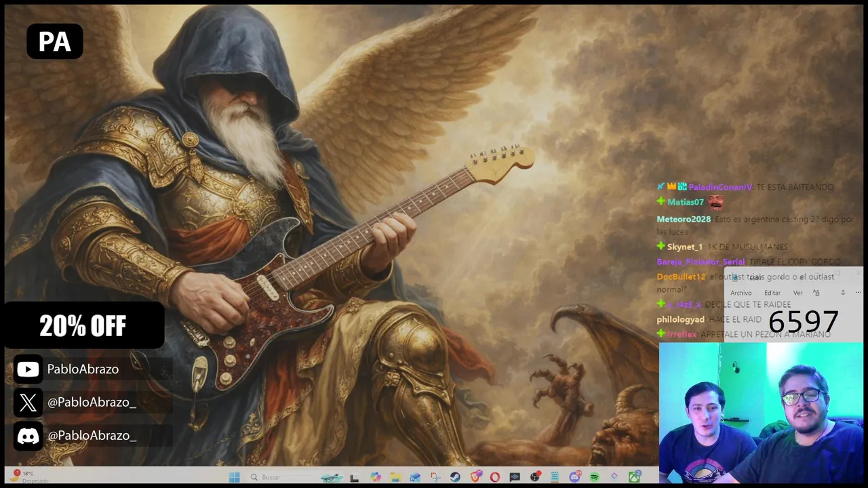Open Spotify from the taskbar

595,477
